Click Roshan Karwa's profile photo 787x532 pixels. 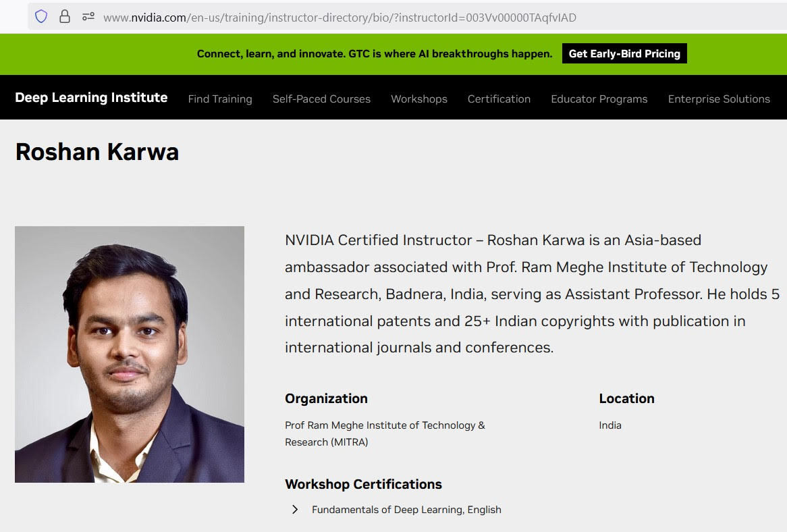(130, 354)
